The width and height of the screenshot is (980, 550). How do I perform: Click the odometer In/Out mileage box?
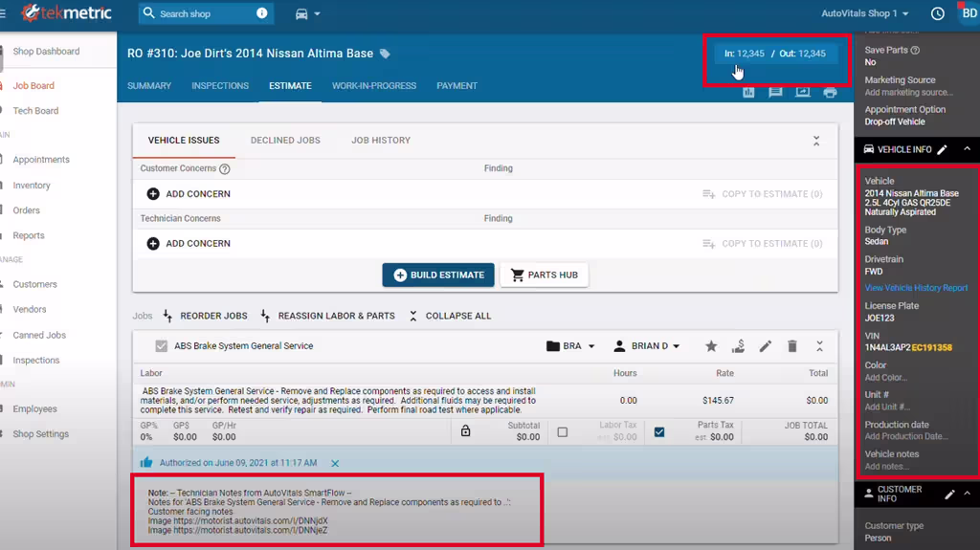[x=775, y=54]
